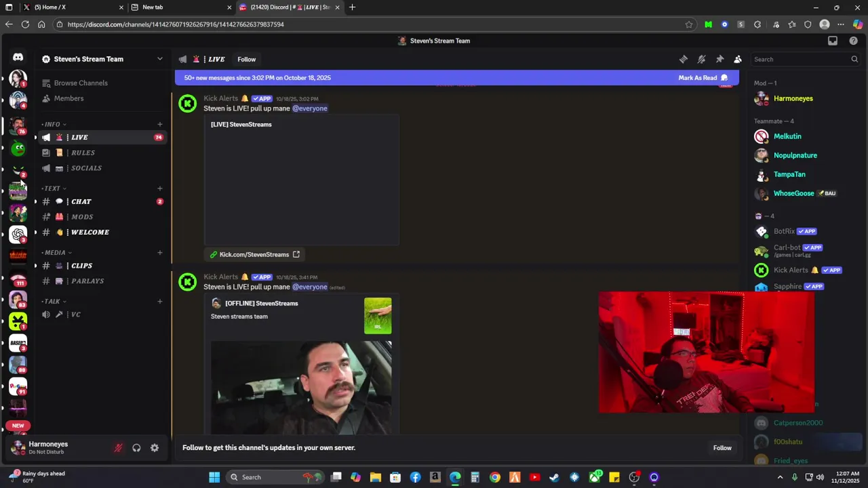Open Google Chrome from the taskbar

click(495, 477)
